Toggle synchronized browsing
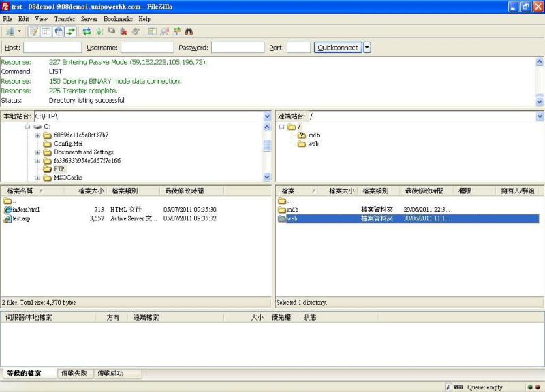Image resolution: width=545 pixels, height=392 pixels. (177, 32)
